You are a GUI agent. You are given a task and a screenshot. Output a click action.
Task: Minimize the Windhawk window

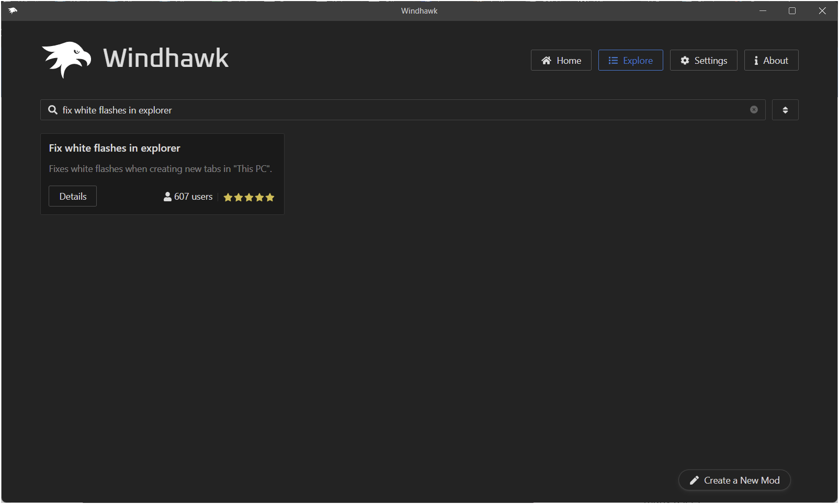click(763, 10)
